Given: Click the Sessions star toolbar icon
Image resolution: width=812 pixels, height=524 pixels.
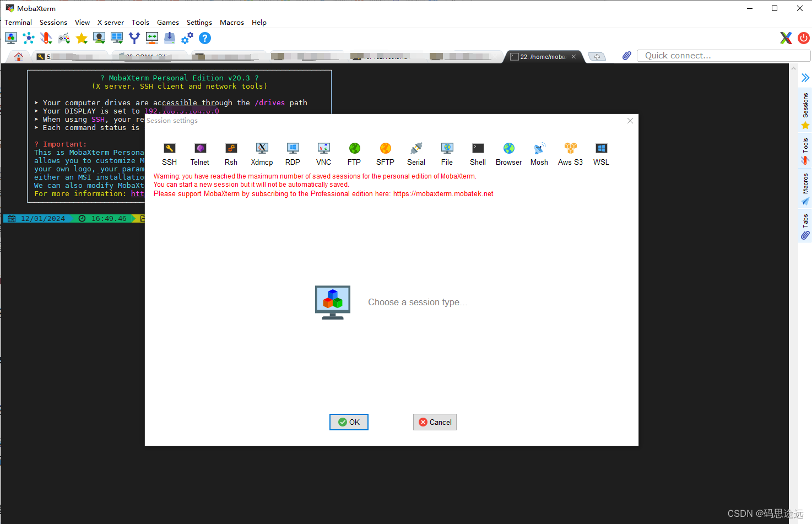Looking at the screenshot, I should pyautogui.click(x=82, y=38).
